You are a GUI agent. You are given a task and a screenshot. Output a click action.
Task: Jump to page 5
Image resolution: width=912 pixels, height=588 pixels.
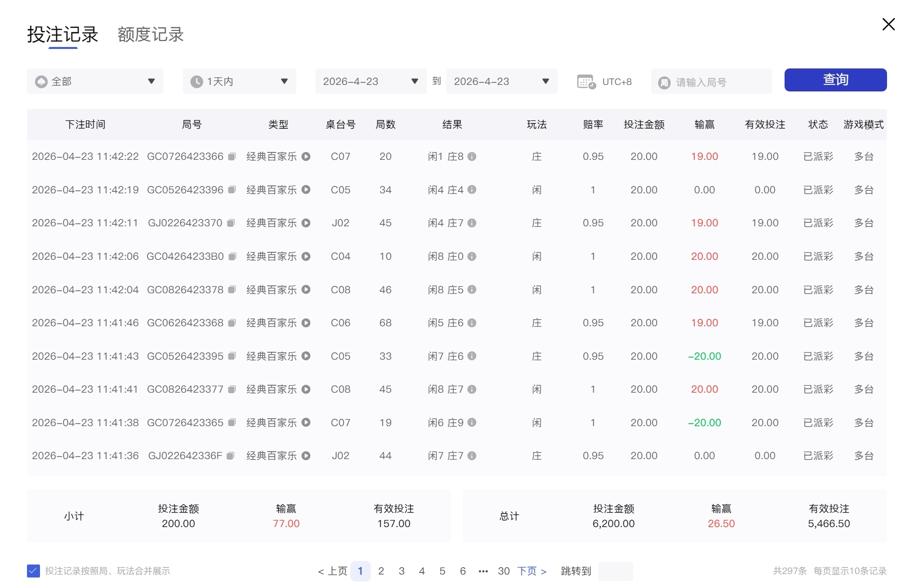click(442, 571)
